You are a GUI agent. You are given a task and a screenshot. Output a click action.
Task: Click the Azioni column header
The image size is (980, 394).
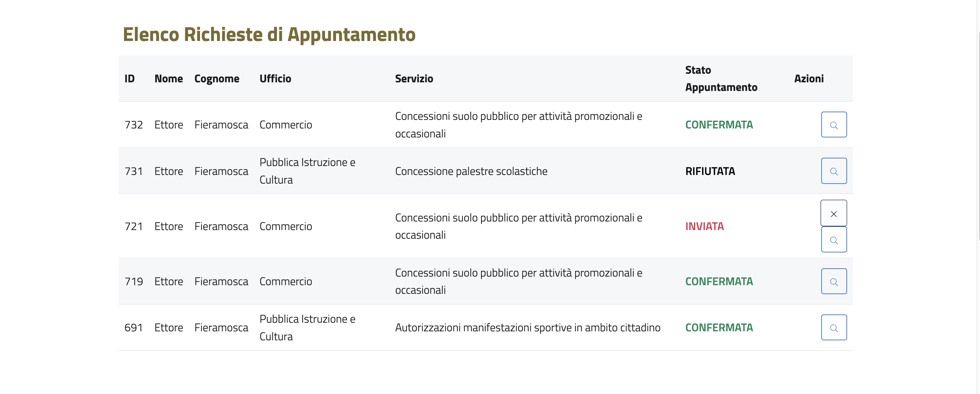coord(809,79)
